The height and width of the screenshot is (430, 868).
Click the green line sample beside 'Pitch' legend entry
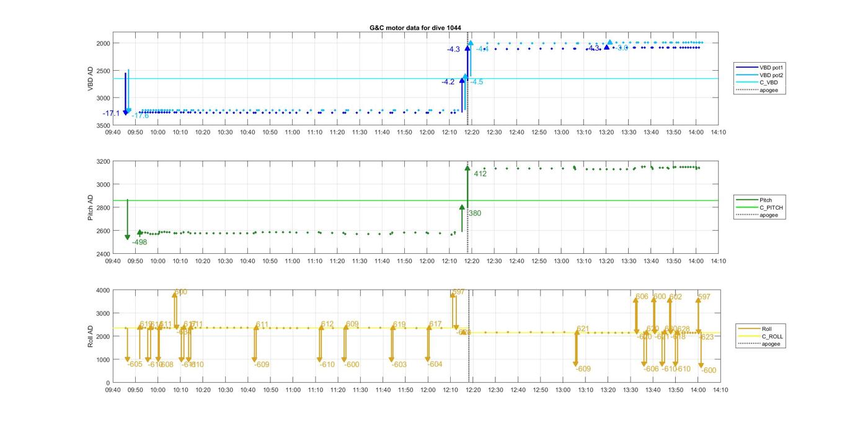(746, 200)
